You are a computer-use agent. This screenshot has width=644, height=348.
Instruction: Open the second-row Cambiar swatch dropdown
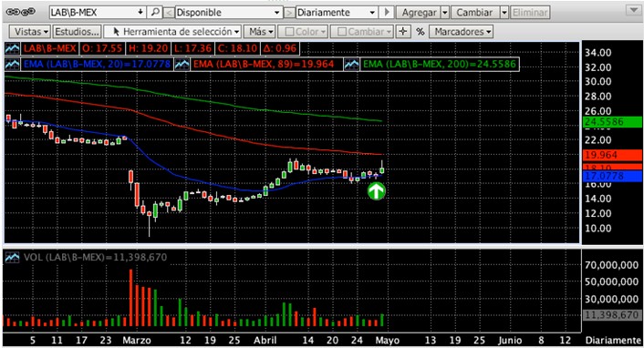pos(362,32)
